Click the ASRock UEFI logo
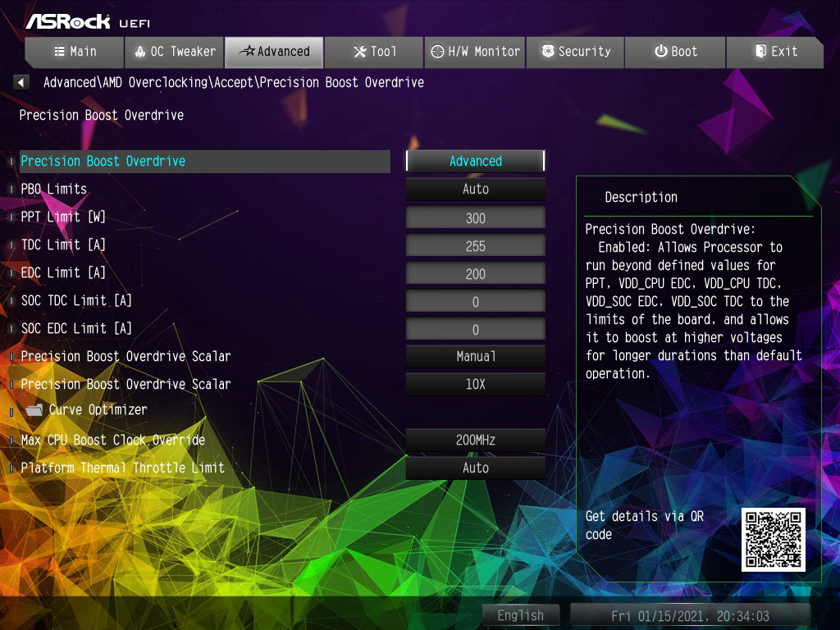The height and width of the screenshot is (630, 840). tap(88, 22)
